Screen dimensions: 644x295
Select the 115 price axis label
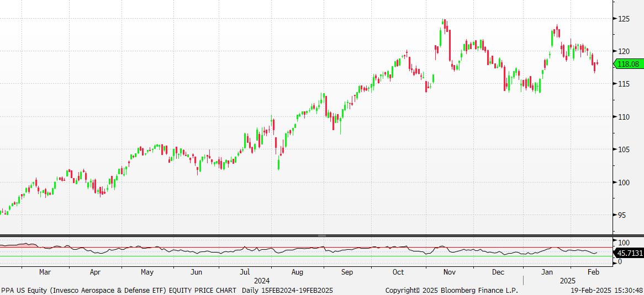(624, 84)
